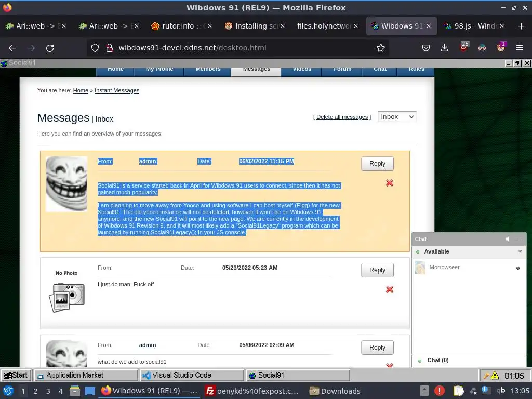Open the clipboard manager tray icon
This screenshot has height=399, width=532.
pos(458,391)
